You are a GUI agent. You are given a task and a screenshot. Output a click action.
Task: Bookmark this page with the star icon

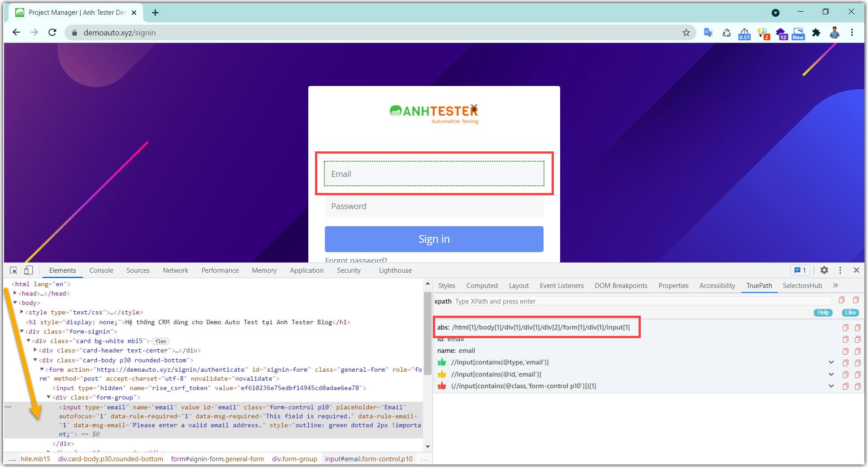click(686, 33)
